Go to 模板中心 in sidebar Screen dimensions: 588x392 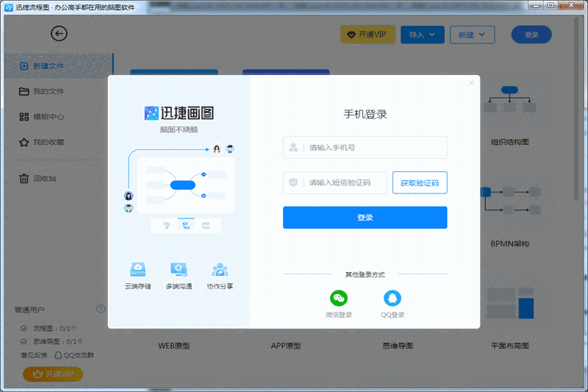[x=49, y=117]
